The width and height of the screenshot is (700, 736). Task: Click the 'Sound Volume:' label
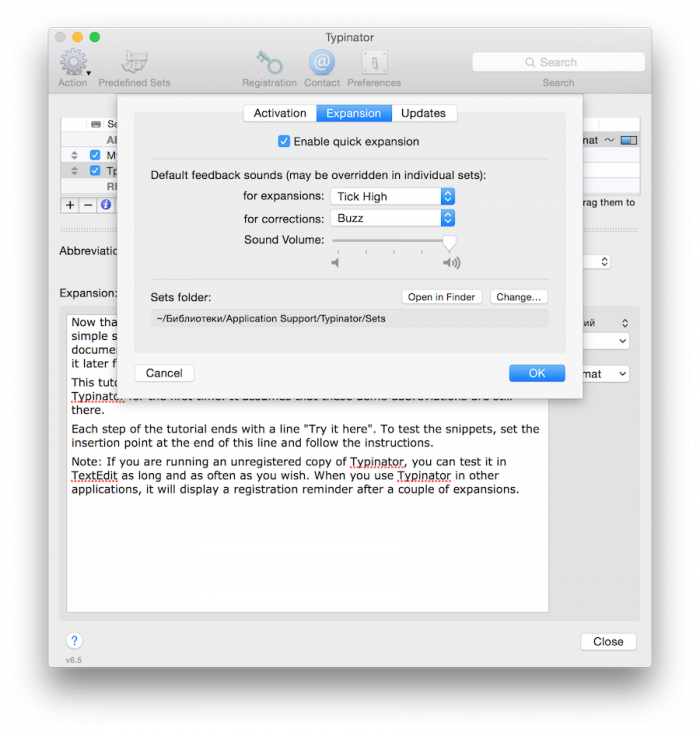[x=284, y=240]
